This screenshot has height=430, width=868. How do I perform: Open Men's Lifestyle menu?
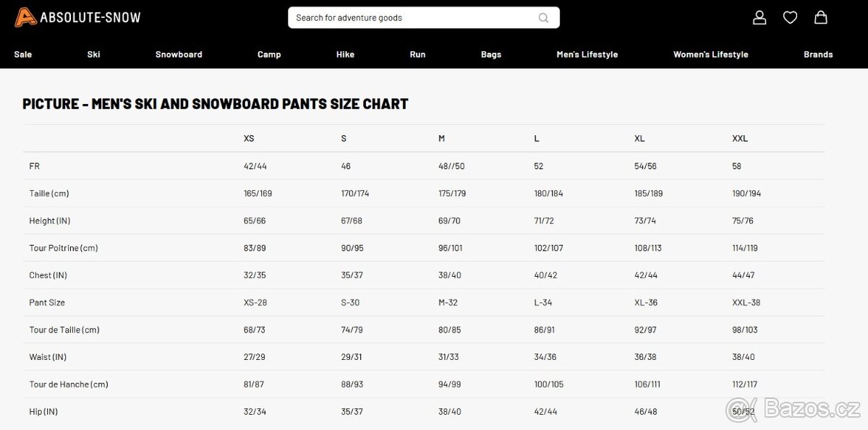587,54
